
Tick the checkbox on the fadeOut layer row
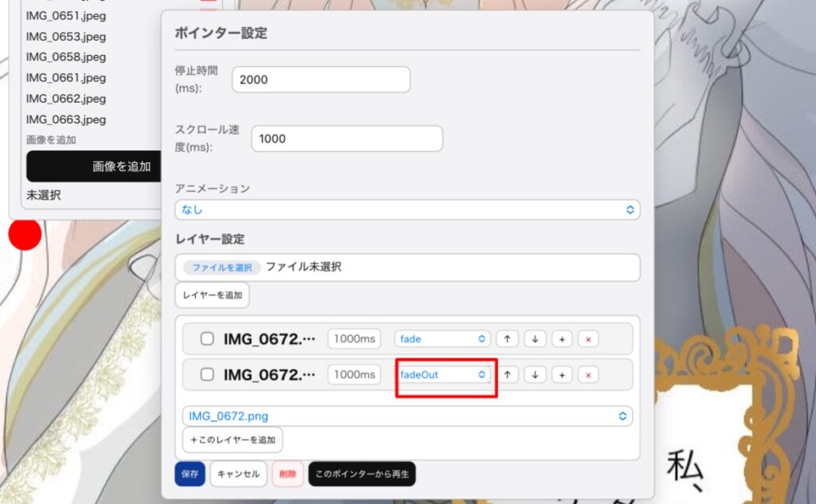207,374
